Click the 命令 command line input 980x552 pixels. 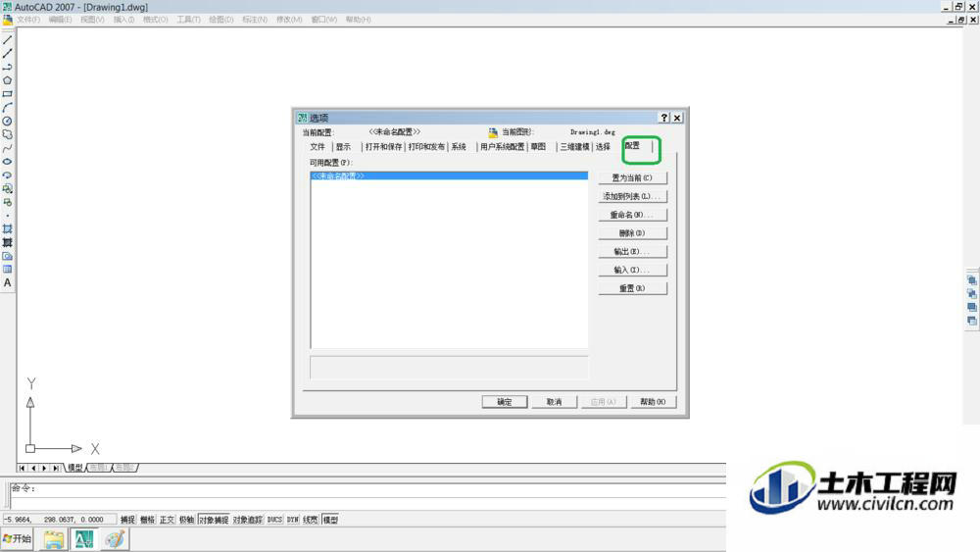coord(367,489)
